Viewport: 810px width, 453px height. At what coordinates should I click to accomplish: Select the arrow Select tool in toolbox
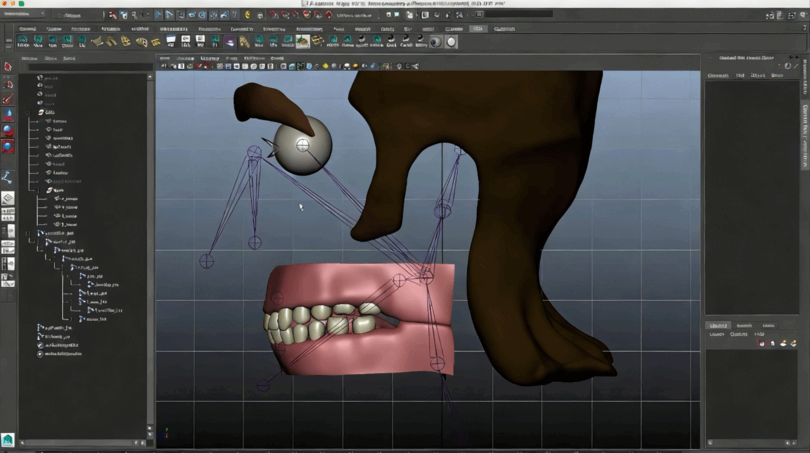8,67
